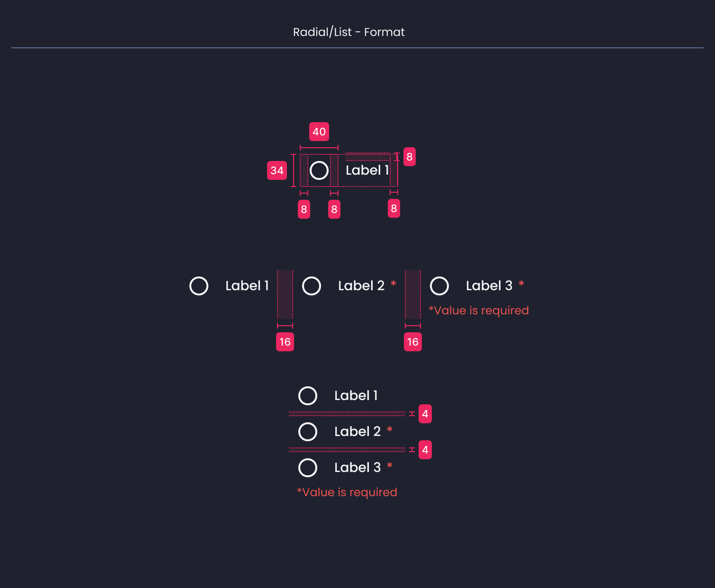Click the upper 4 vertical spacing badge
715x588 pixels.
[x=425, y=413]
